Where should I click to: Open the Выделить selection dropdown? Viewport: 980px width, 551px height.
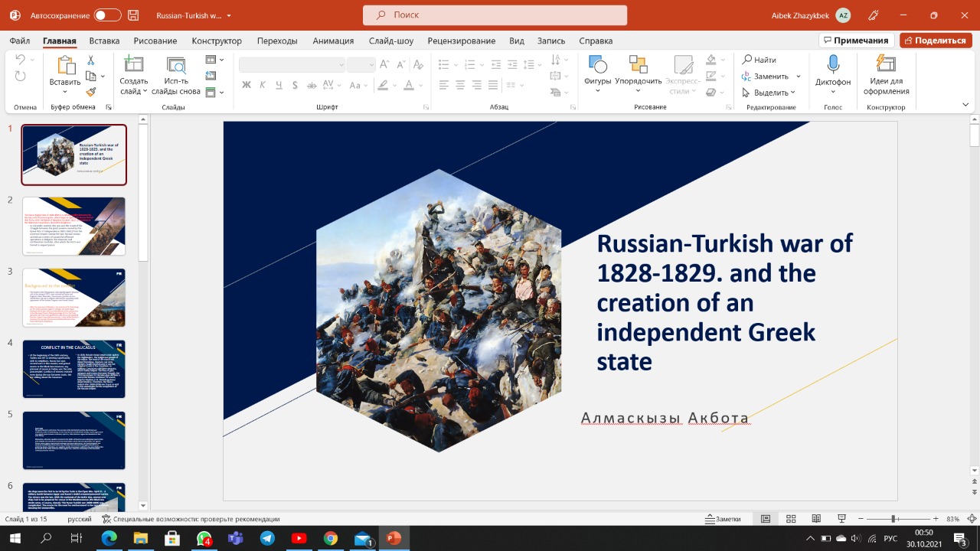[x=769, y=93]
